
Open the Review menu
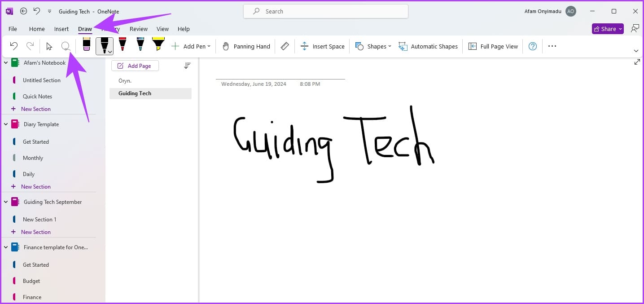coord(138,28)
